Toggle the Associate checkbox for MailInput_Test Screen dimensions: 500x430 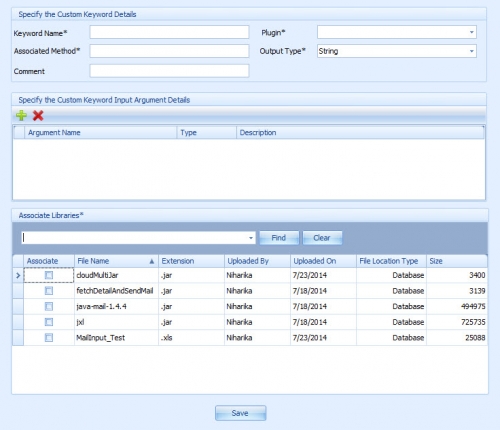pyautogui.click(x=49, y=338)
